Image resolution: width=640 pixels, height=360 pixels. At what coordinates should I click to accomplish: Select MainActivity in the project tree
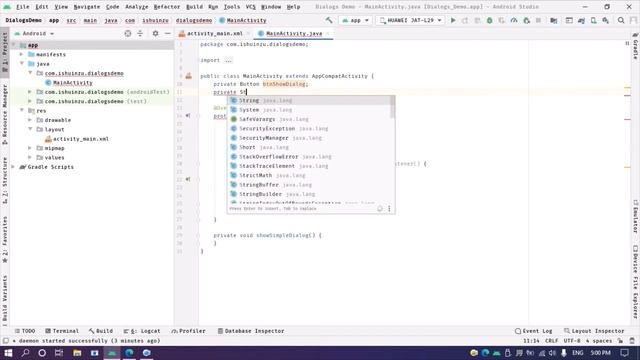tap(73, 83)
